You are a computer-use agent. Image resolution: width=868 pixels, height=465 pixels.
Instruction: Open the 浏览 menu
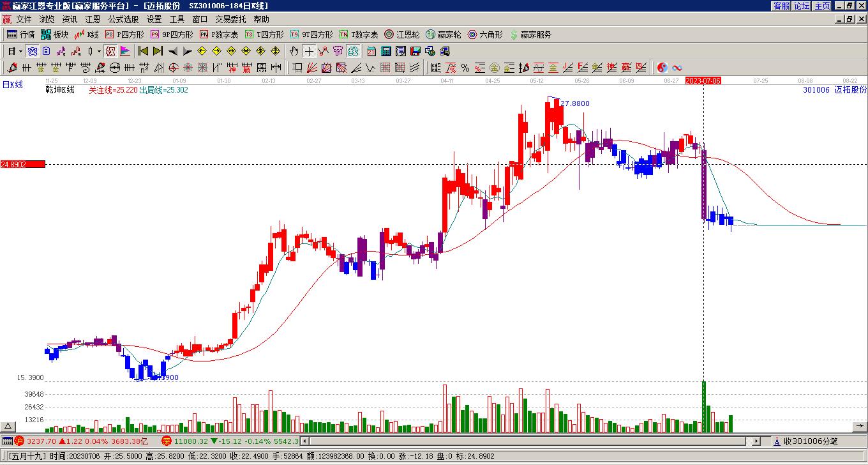click(47, 19)
